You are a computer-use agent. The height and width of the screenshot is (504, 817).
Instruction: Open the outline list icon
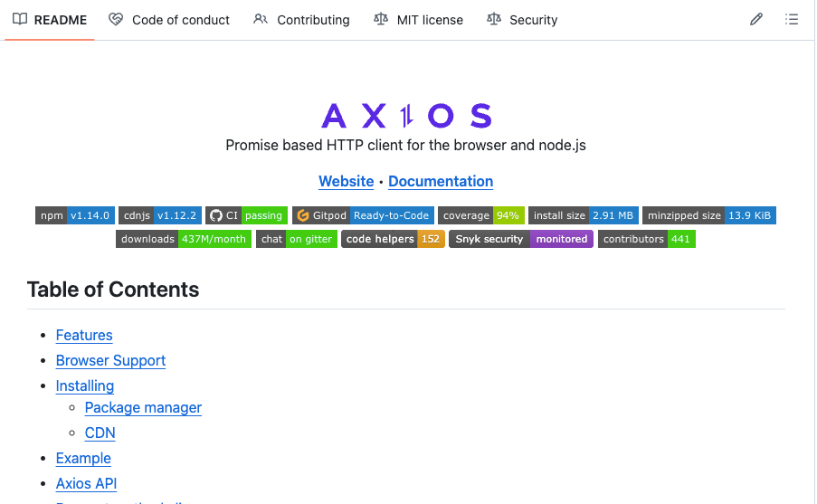[x=792, y=20]
